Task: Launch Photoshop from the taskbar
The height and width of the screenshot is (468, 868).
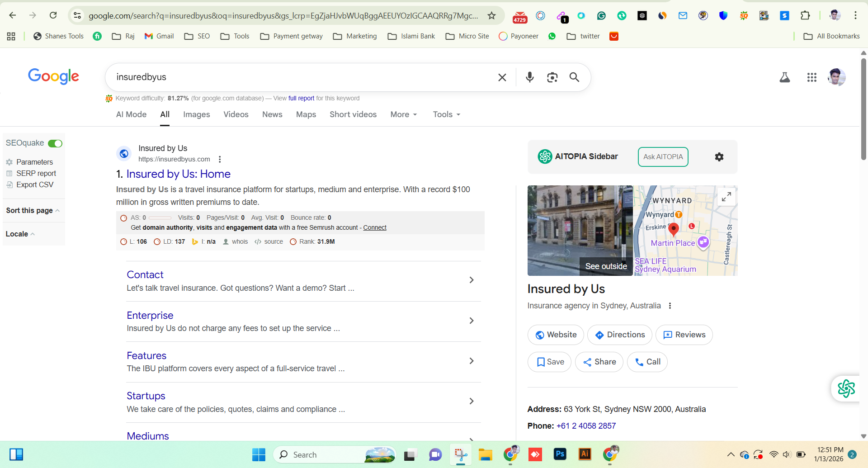Action: [560, 454]
